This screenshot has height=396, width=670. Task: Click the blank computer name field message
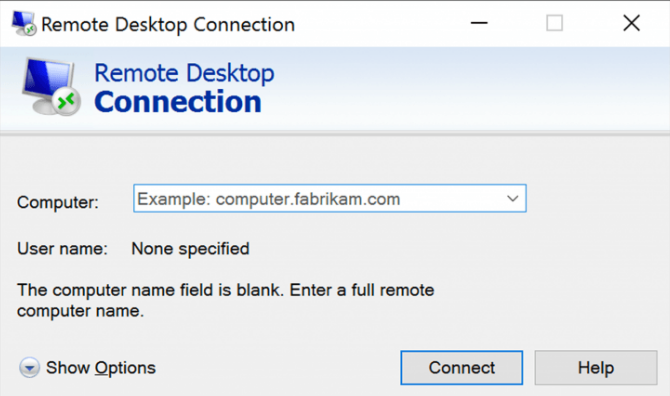pos(226,300)
